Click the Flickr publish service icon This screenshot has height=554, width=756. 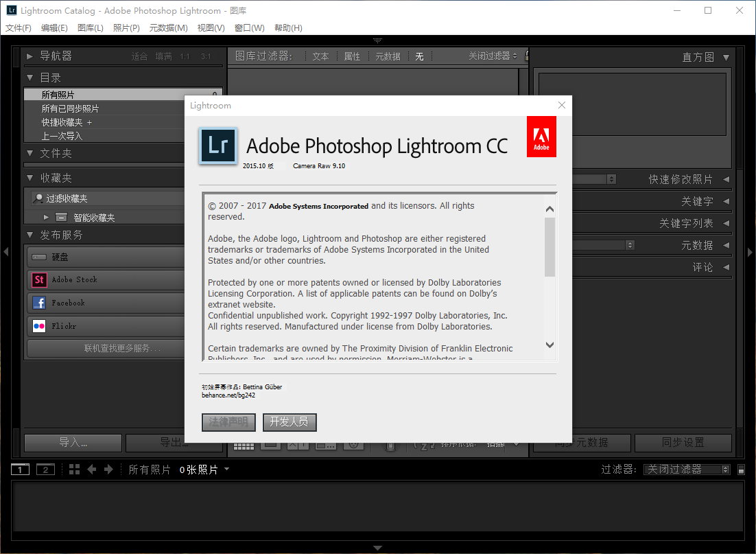click(x=39, y=326)
